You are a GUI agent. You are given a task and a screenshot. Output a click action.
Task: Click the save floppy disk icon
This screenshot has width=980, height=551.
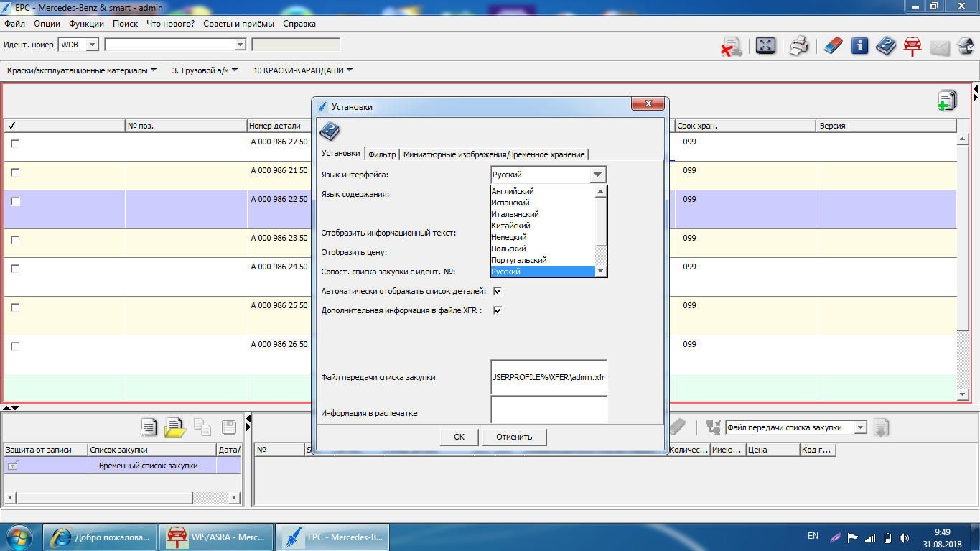coord(229,427)
